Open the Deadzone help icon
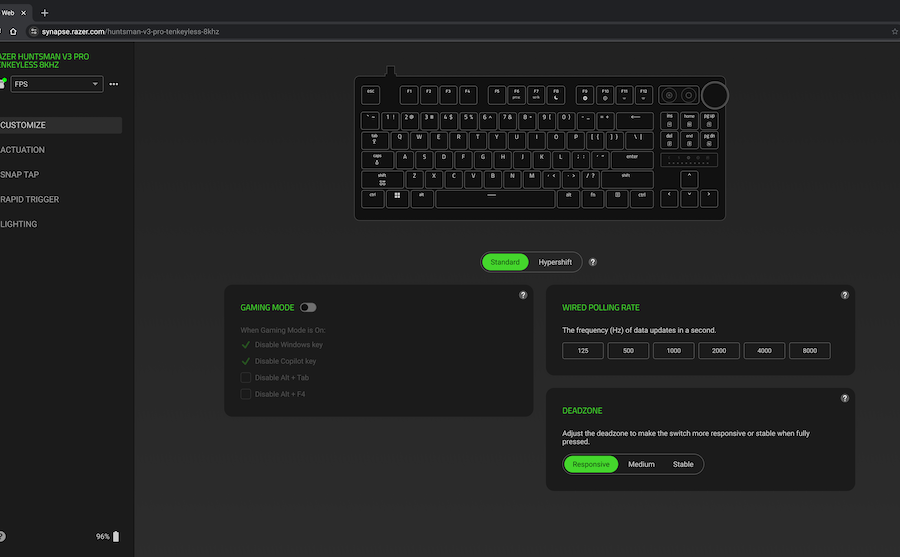 [x=845, y=398]
